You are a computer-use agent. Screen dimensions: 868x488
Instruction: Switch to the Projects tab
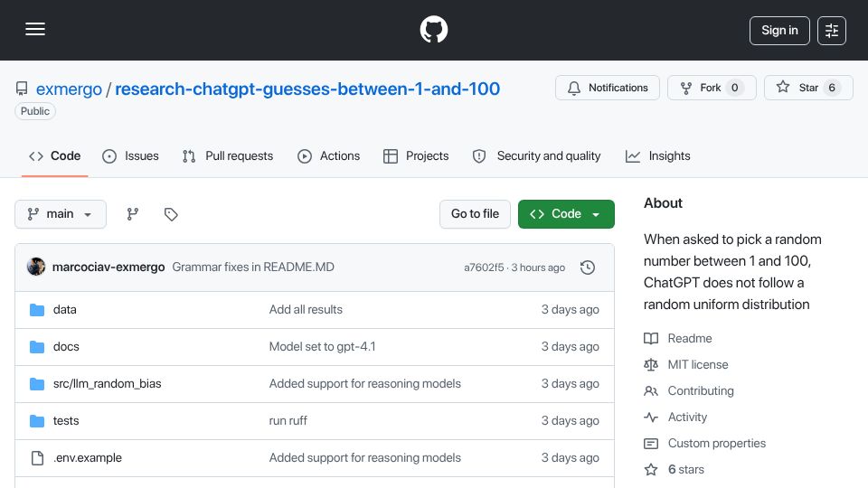[x=416, y=156]
